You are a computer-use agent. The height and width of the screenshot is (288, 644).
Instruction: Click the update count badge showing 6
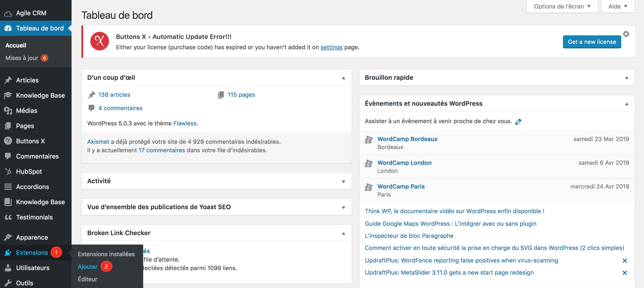pos(44,58)
